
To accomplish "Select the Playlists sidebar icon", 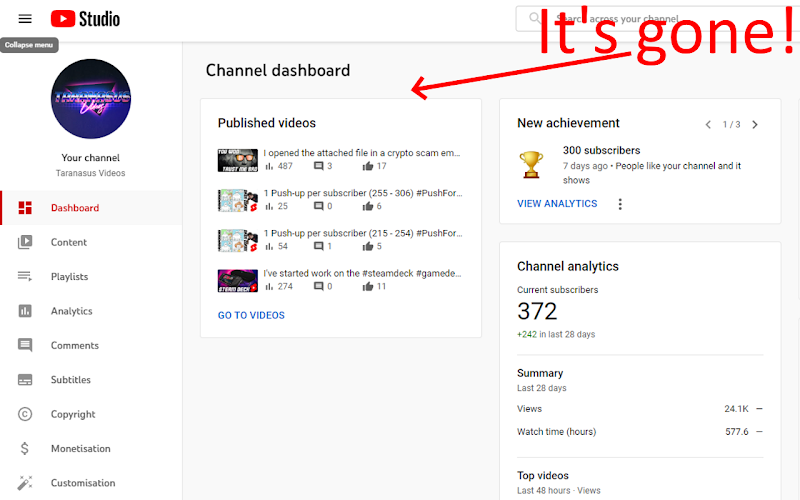I will pos(25,277).
